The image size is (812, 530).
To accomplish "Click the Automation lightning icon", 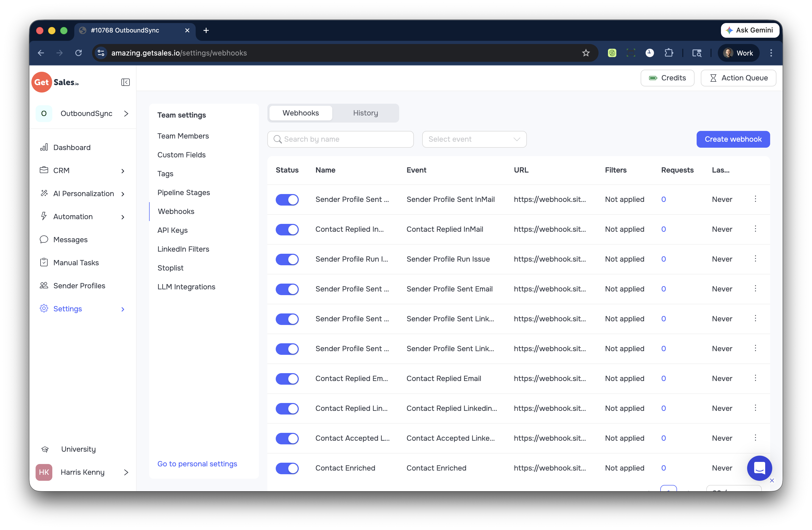I will click(44, 216).
